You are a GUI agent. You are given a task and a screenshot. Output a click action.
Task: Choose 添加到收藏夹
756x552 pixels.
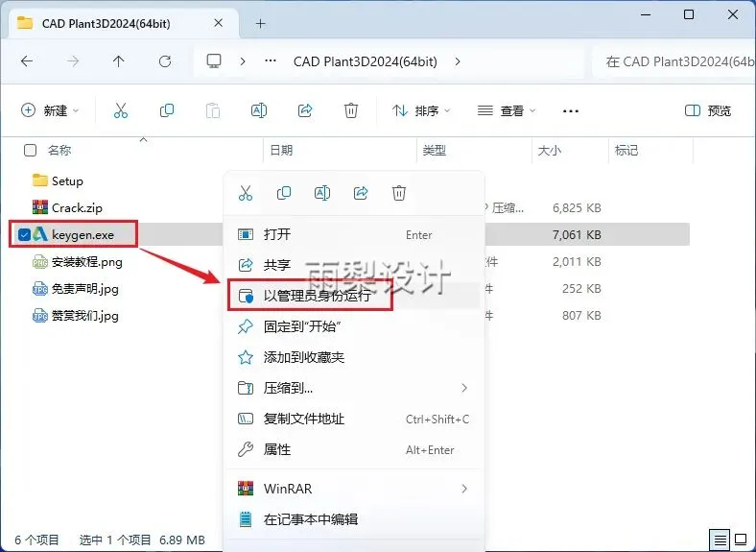click(354, 357)
